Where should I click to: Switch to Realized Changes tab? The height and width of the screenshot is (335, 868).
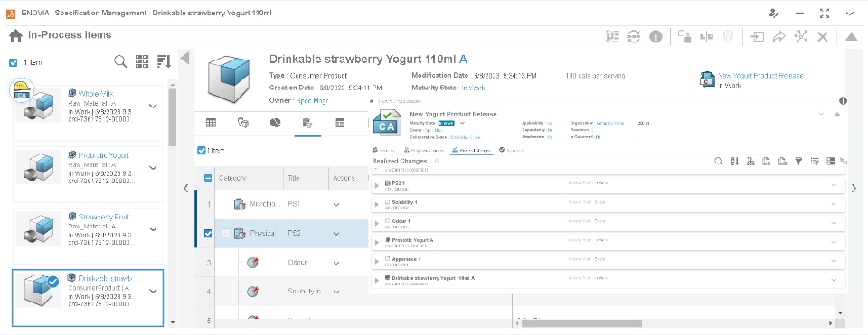point(470,150)
